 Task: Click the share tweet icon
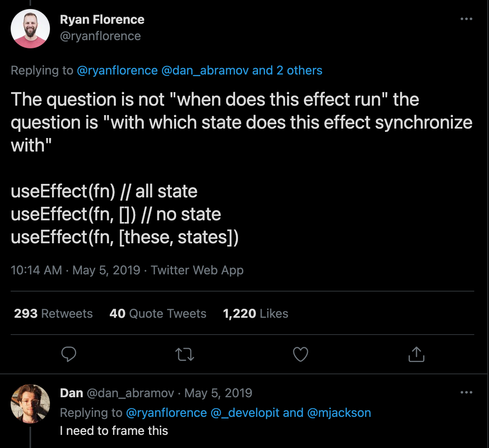coord(417,354)
